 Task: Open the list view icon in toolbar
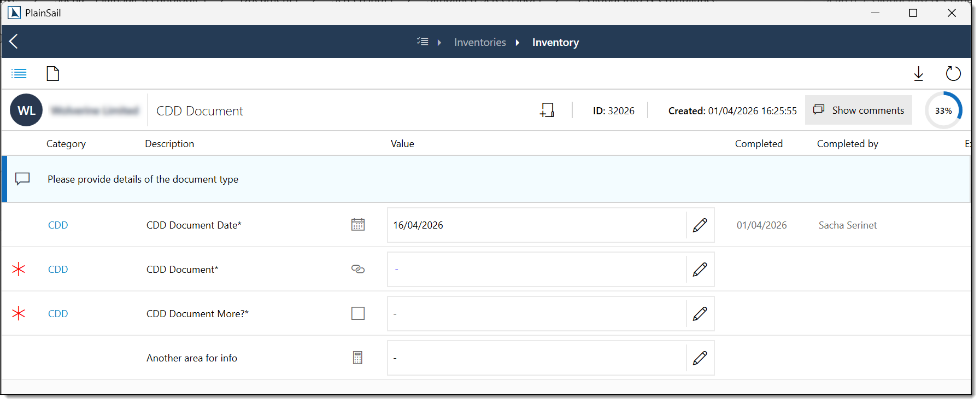tap(19, 73)
